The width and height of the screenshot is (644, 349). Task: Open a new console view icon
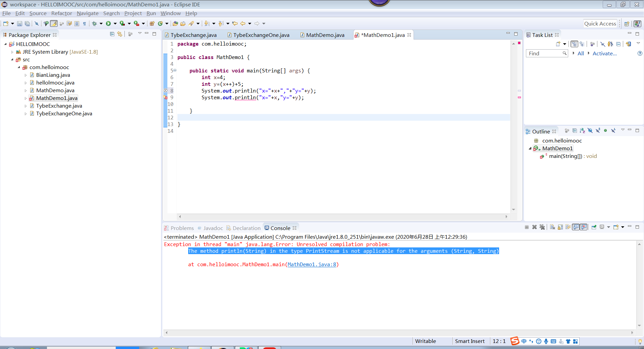pos(616,227)
